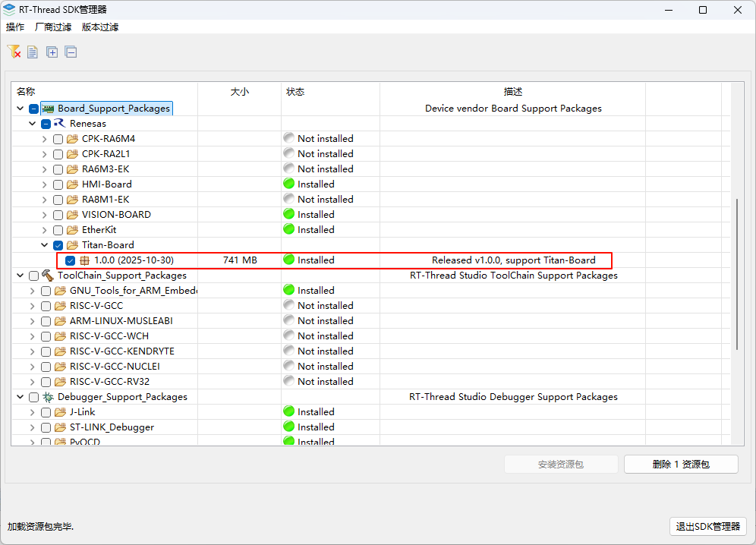The width and height of the screenshot is (756, 545).
Task: Click the vertical scrollbar thumb in the package list
Action: click(x=737, y=273)
